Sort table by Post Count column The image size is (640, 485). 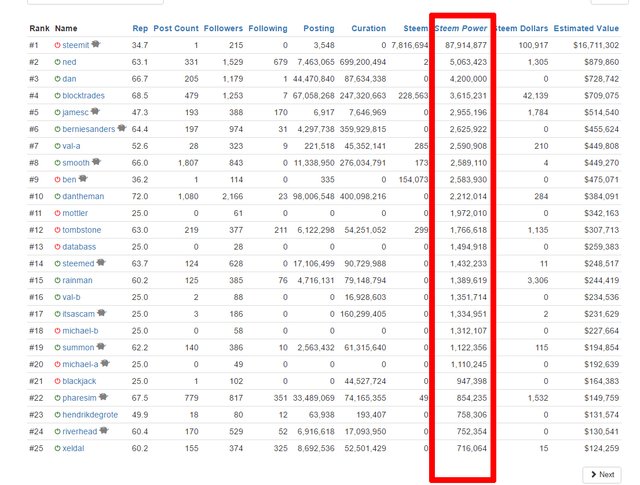(176, 29)
